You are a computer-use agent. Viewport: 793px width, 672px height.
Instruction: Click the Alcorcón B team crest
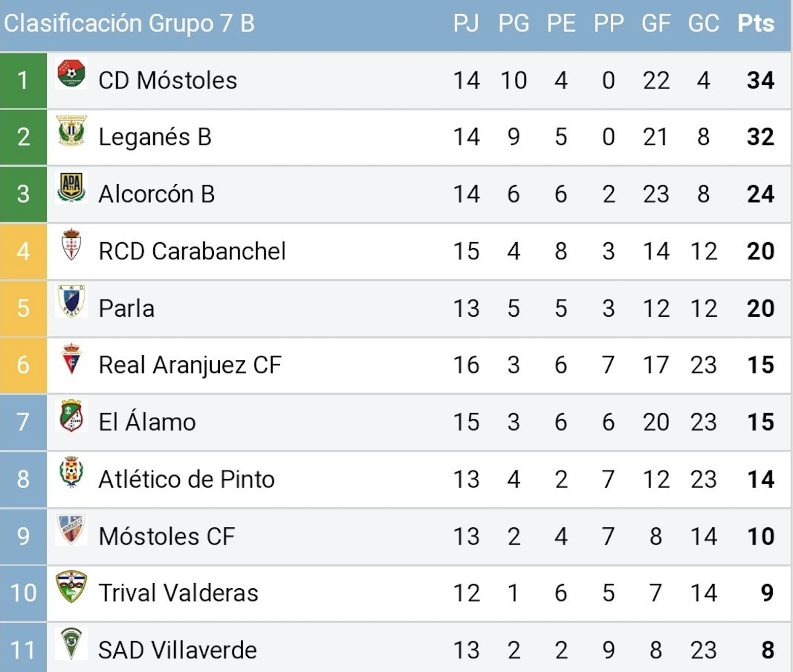[71, 188]
